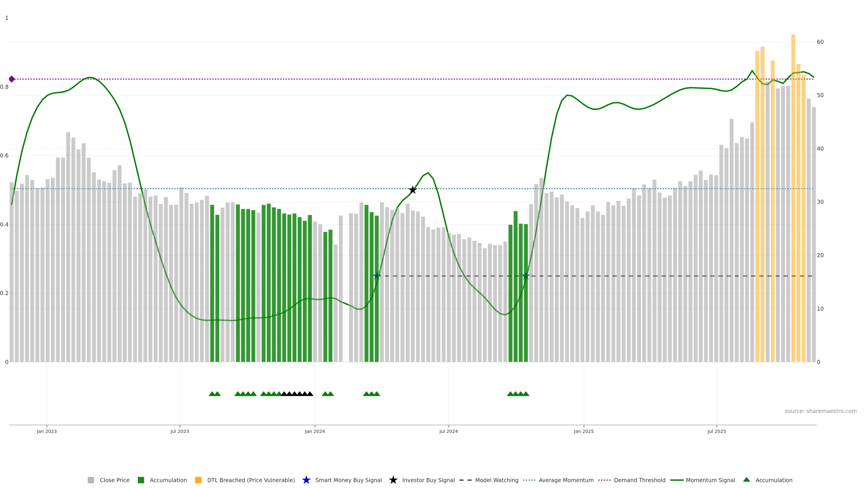Click the green triangle Accumulation legend icon

746,480
